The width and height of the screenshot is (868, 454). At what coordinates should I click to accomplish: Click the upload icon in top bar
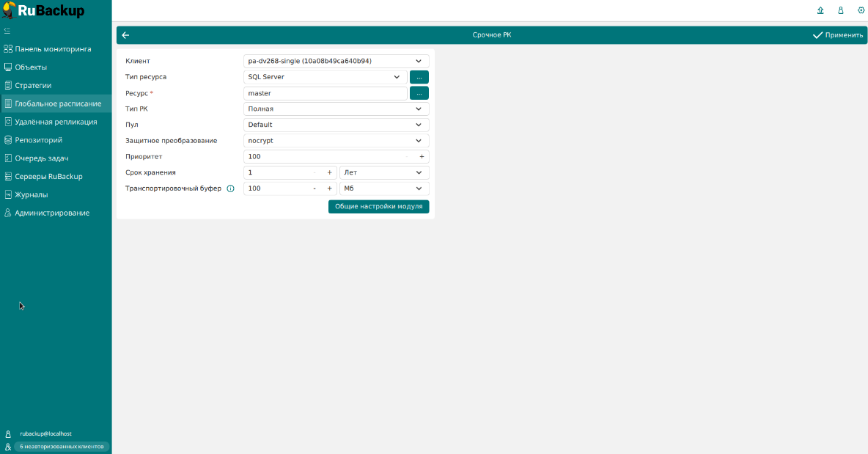820,10
